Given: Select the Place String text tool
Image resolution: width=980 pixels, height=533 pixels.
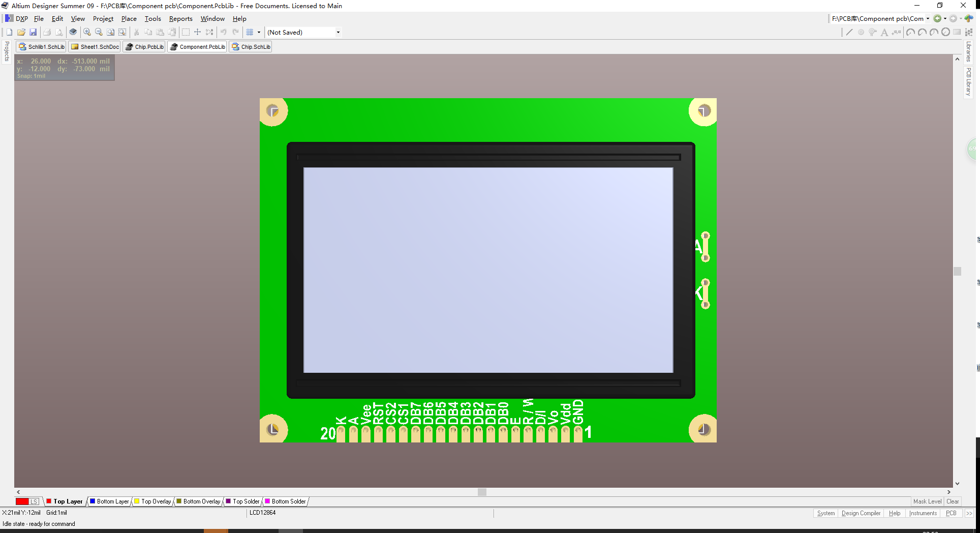Looking at the screenshot, I should click(x=884, y=32).
